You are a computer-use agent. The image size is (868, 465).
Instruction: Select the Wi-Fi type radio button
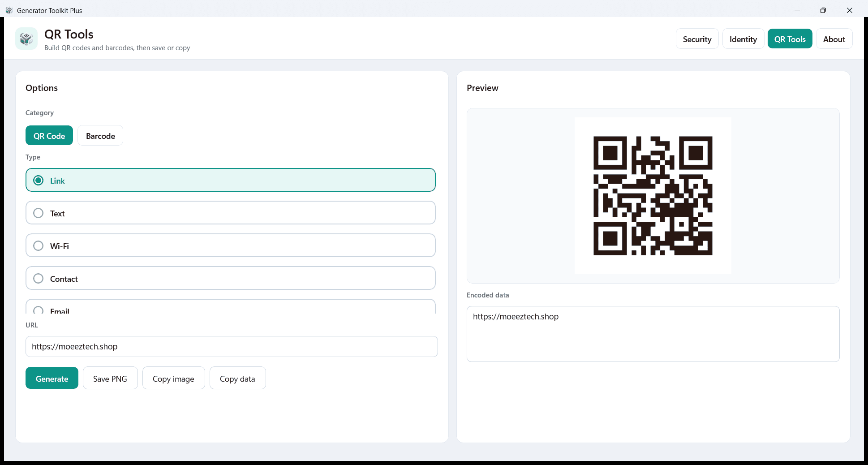(231, 245)
